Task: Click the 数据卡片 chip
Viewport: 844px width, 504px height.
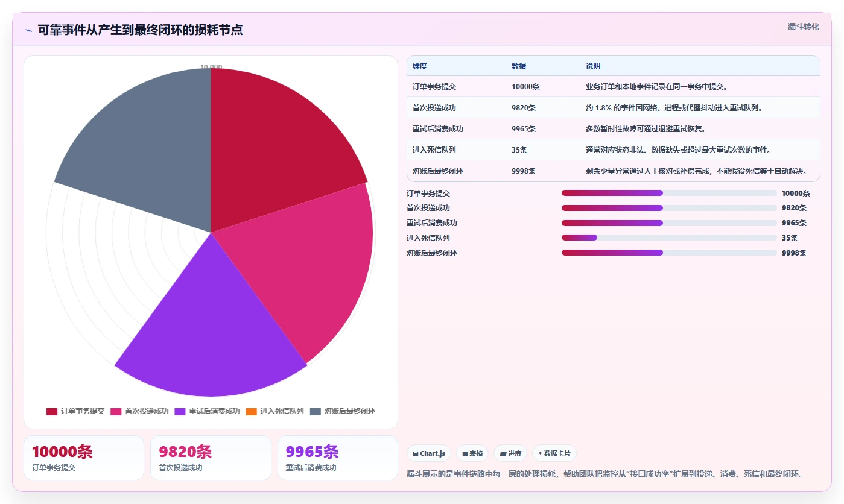Action: click(554, 453)
